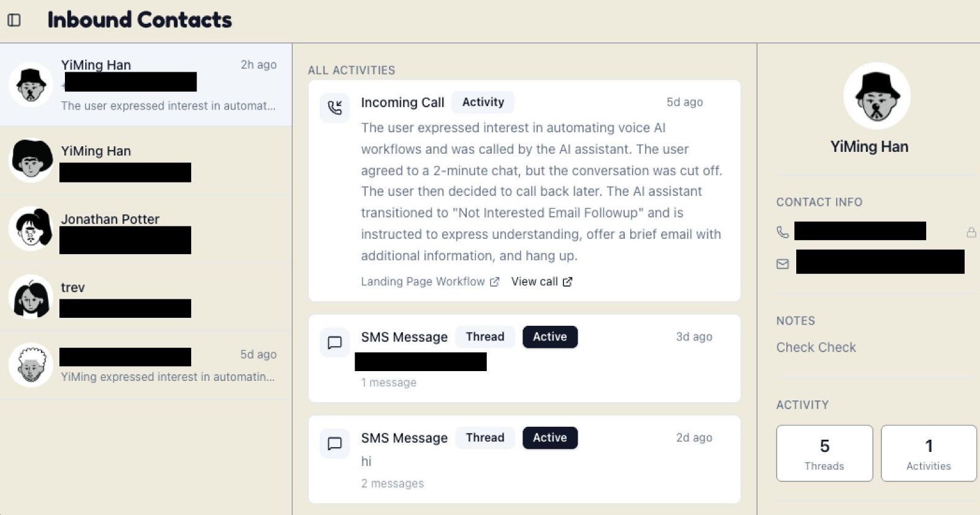Click the phone icon under Contact Info
This screenshot has height=515, width=980.
pos(783,232)
